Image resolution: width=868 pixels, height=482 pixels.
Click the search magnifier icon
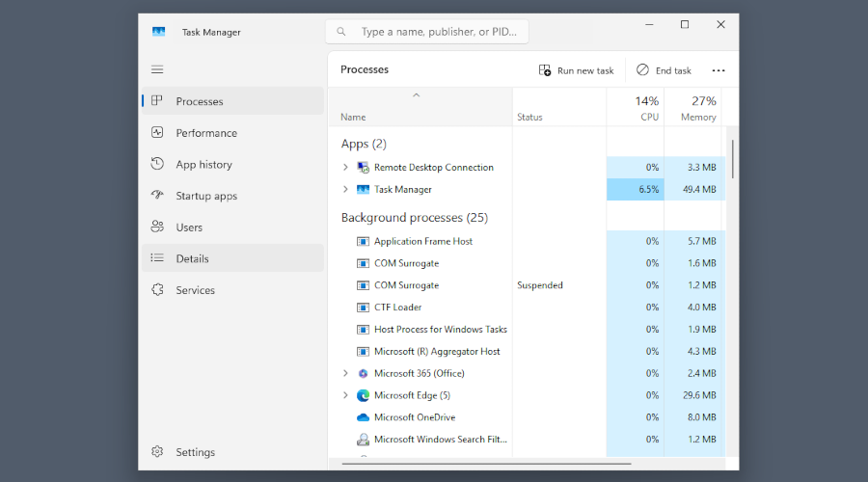click(341, 32)
